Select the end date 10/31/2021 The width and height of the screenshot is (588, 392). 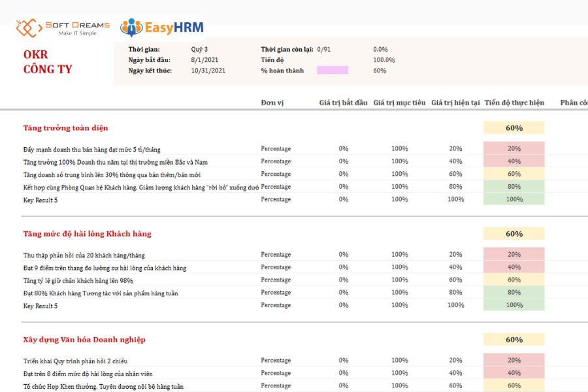tap(208, 70)
